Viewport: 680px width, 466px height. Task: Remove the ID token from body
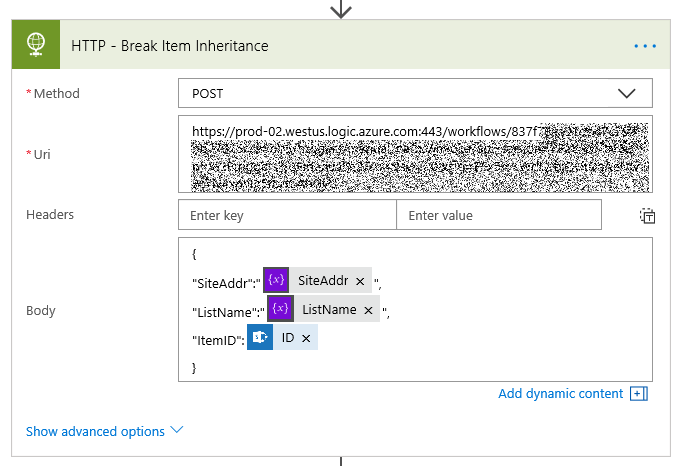(306, 338)
